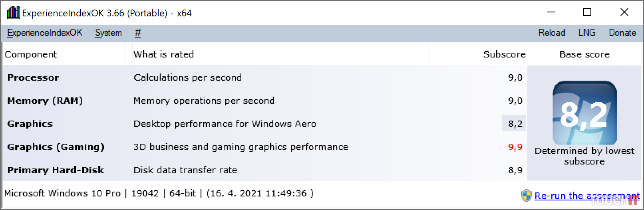
Task: Click the Re-run the assessment link
Action: coord(586,196)
